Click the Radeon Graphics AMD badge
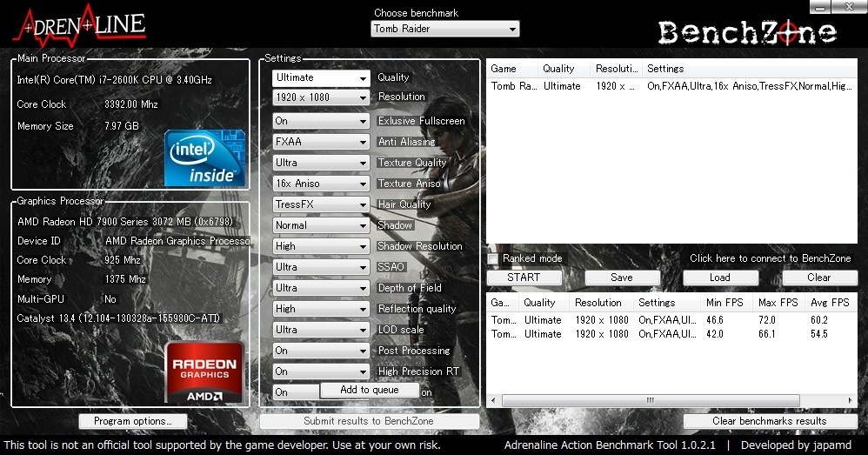This screenshot has height=455, width=868. click(x=204, y=372)
